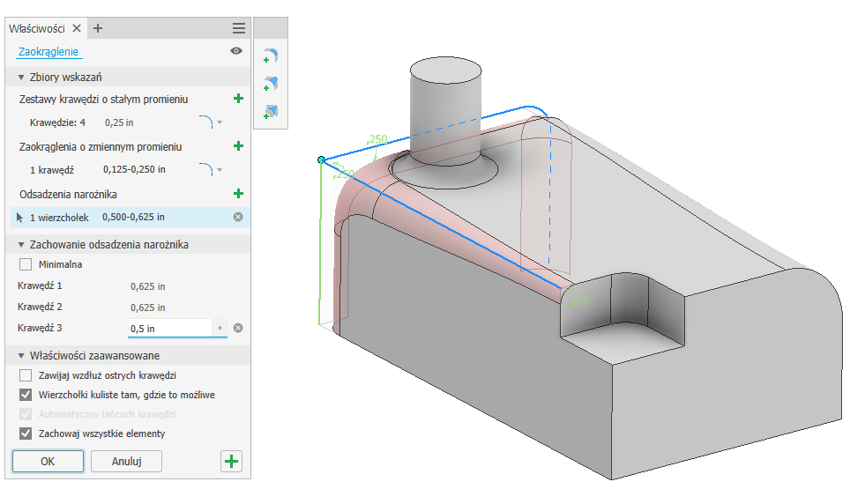Collapse the Zbiory wskazań section
The height and width of the screenshot is (504, 850).
pos(21,78)
